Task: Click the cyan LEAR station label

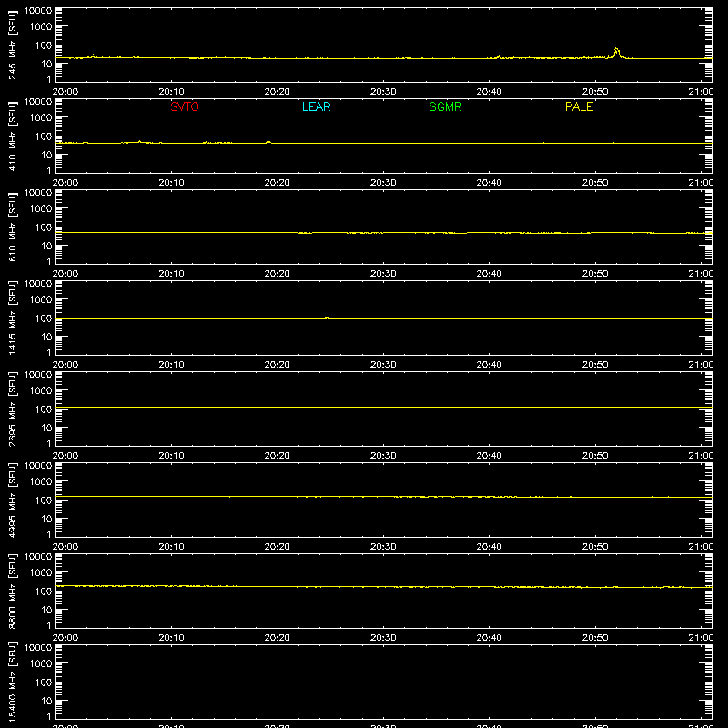Action: click(x=316, y=106)
